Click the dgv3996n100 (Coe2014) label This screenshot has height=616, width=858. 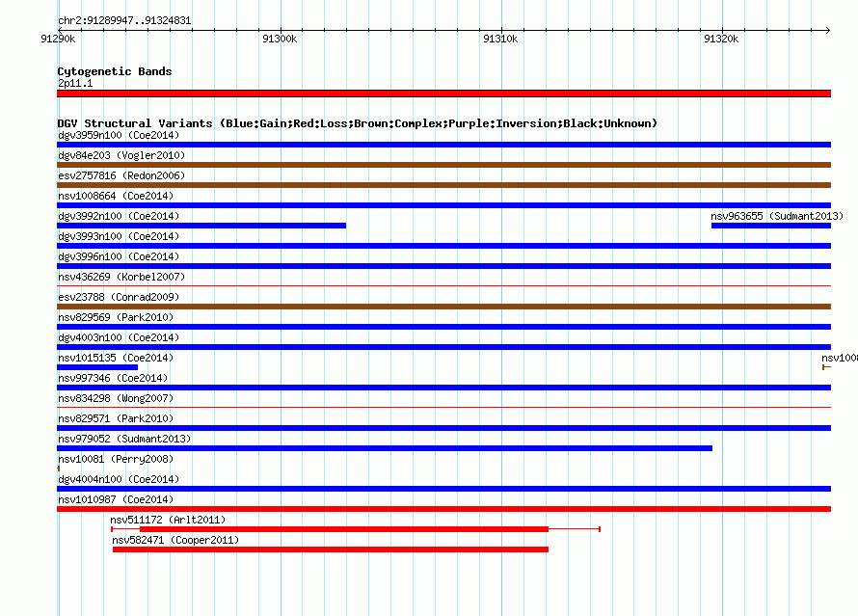[x=119, y=256]
